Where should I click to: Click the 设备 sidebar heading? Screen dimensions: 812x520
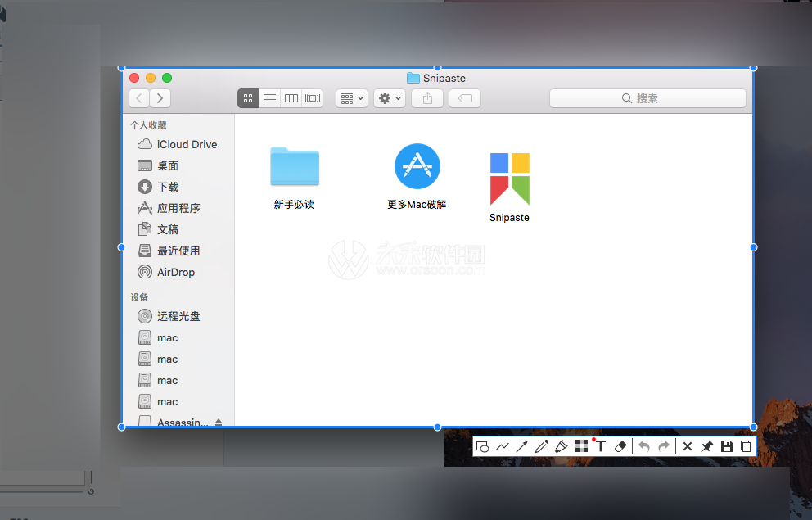(x=139, y=297)
